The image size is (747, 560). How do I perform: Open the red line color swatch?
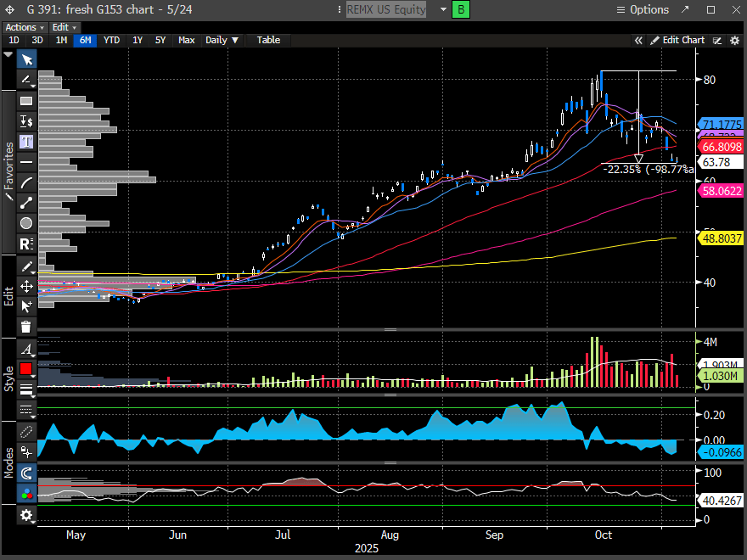[26, 369]
